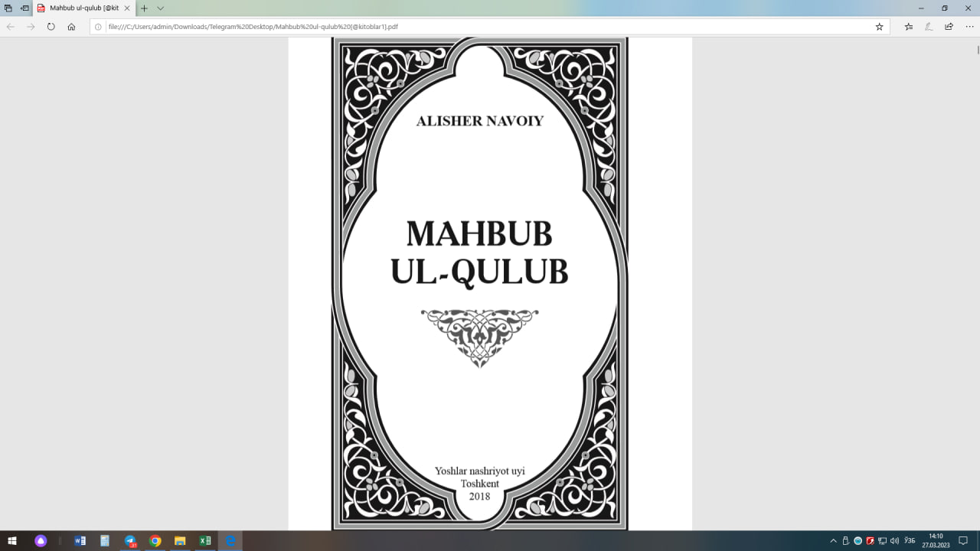Viewport: 980px width, 551px height.
Task: Open the Settings and more menu
Action: 968,27
